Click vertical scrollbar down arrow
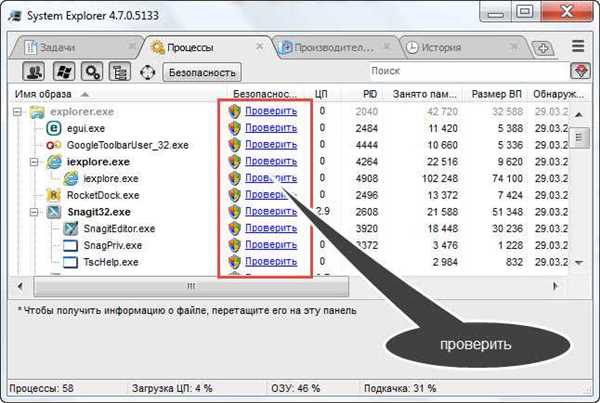Image resolution: width=600 pixels, height=403 pixels. pos(579,263)
